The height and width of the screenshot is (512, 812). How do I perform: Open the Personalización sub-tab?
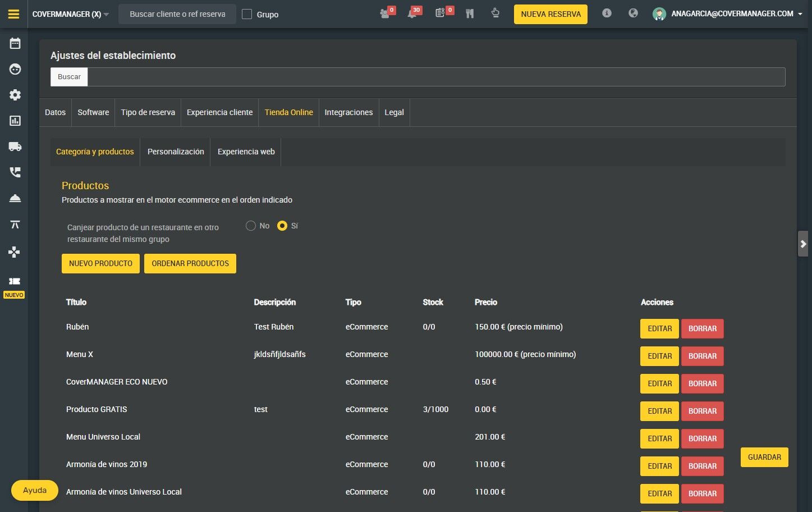coord(176,152)
